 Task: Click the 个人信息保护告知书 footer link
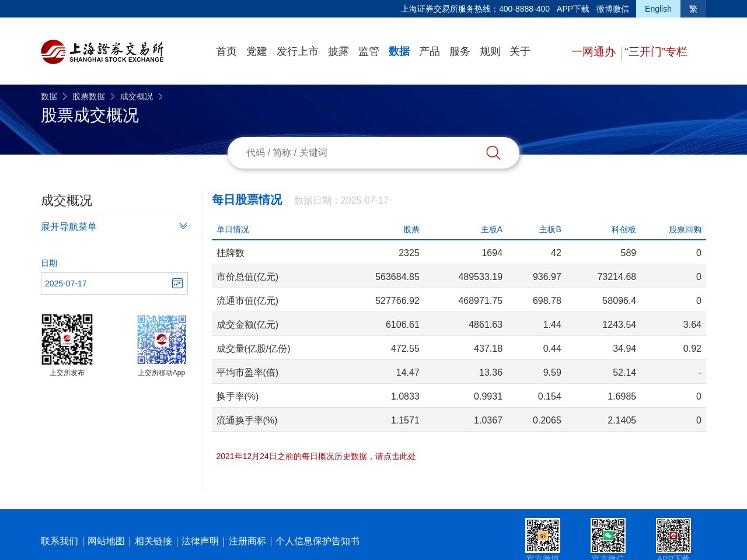click(317, 541)
